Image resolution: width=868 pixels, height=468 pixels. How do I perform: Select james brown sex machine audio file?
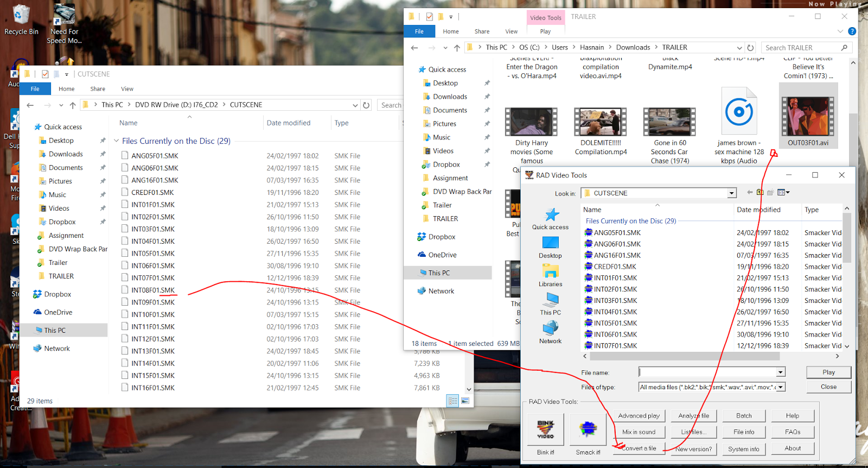739,126
